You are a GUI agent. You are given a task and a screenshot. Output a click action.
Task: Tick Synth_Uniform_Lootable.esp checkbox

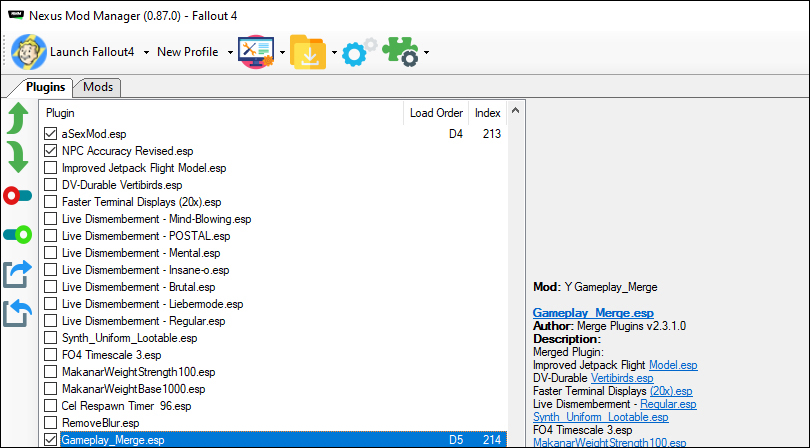point(50,338)
